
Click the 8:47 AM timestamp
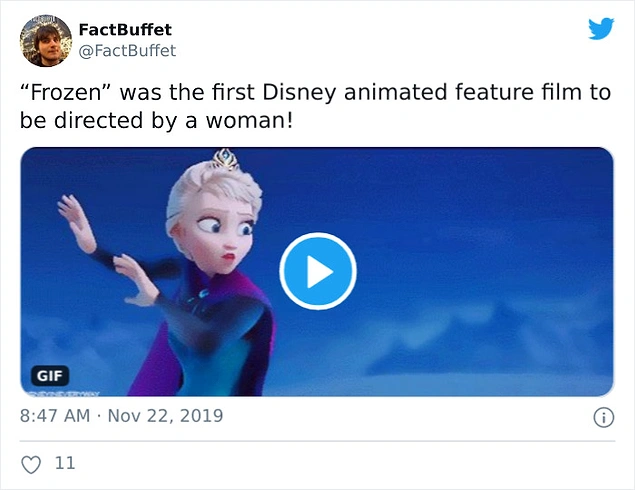[x=57, y=415]
